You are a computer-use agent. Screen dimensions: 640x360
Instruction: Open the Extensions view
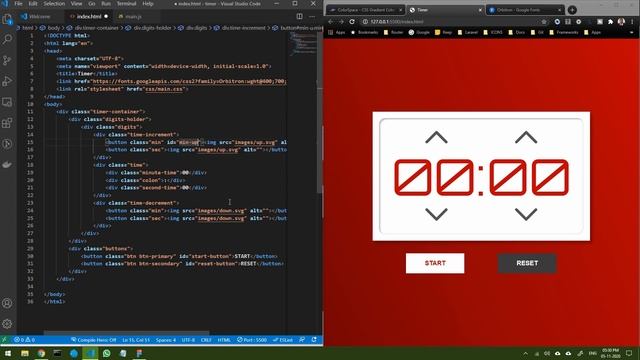coord(7,123)
